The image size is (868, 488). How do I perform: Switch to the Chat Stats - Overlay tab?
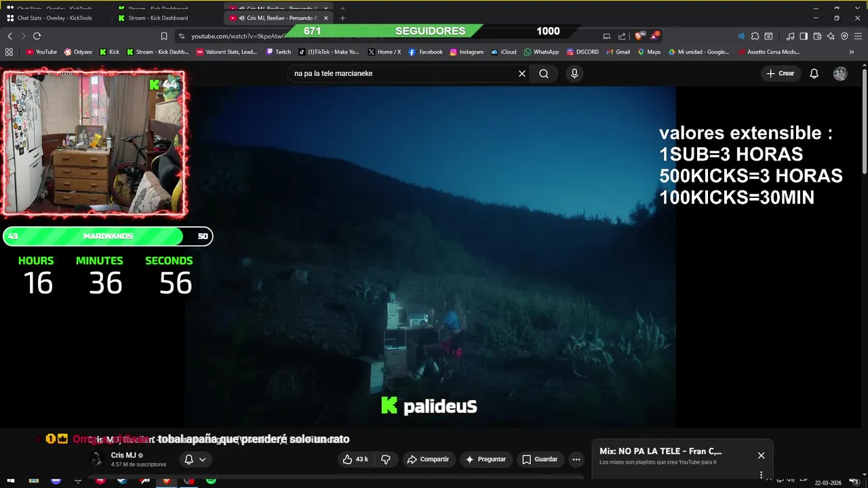tap(54, 18)
